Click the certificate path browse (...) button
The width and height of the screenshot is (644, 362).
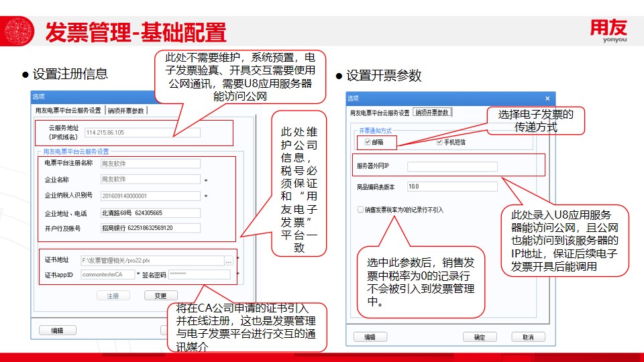pyautogui.click(x=228, y=260)
